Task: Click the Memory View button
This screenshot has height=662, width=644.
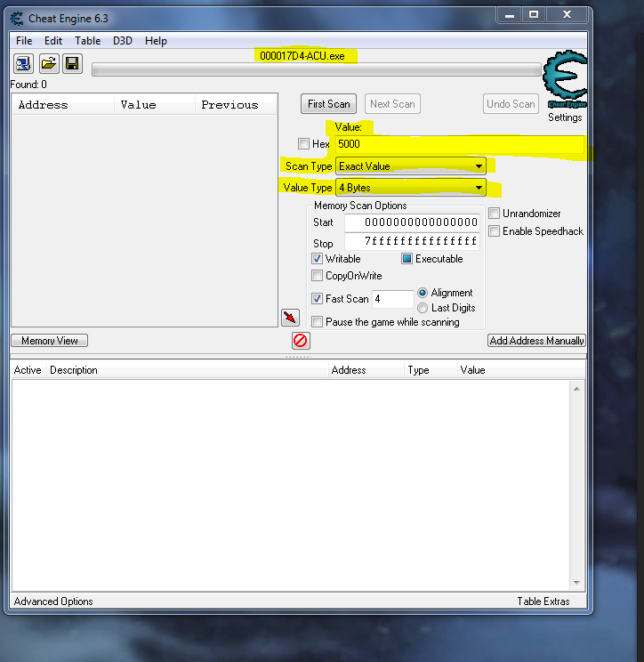Action: click(50, 341)
